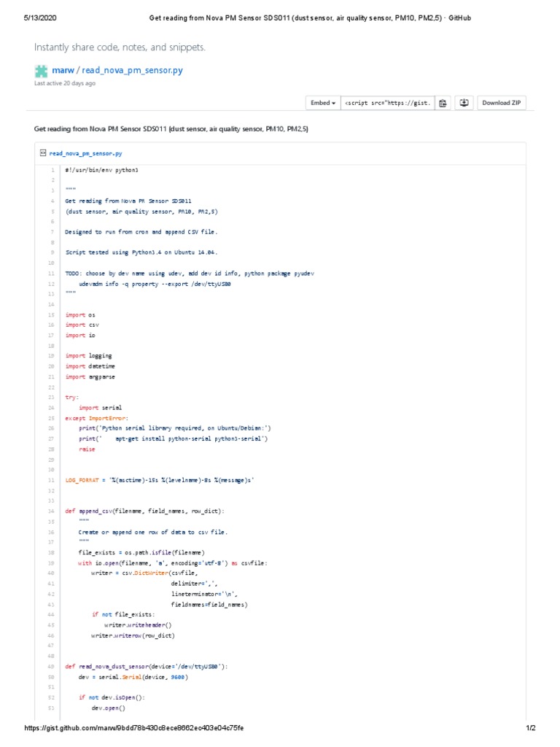560x747 pixels.
Task: Click the LOG_FORMAT assignment line
Action: pos(160,480)
